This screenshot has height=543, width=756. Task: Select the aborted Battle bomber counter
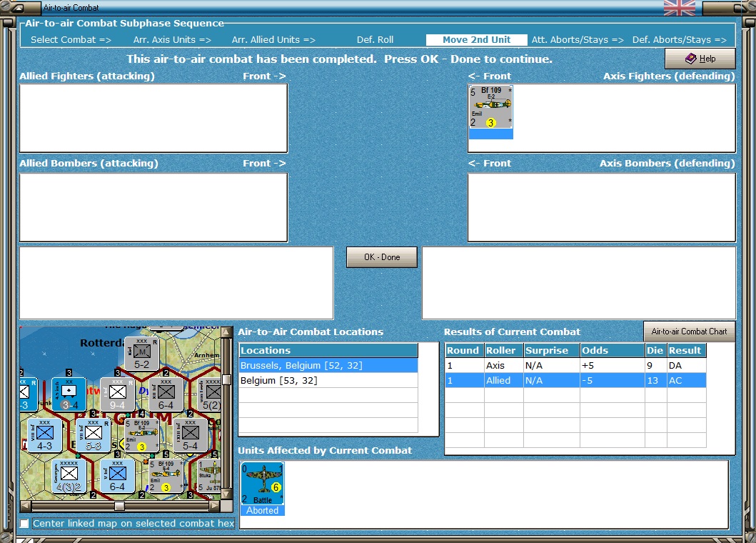[262, 484]
